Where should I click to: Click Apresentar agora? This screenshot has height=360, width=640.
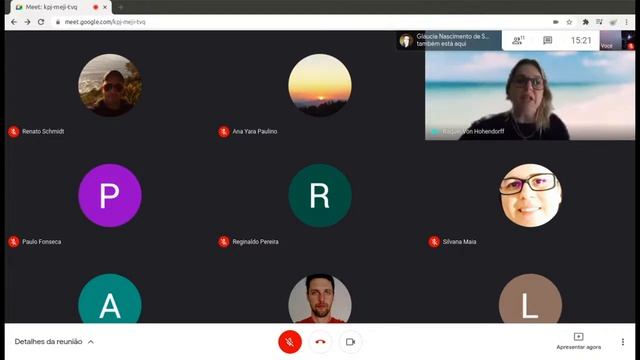pos(578,341)
